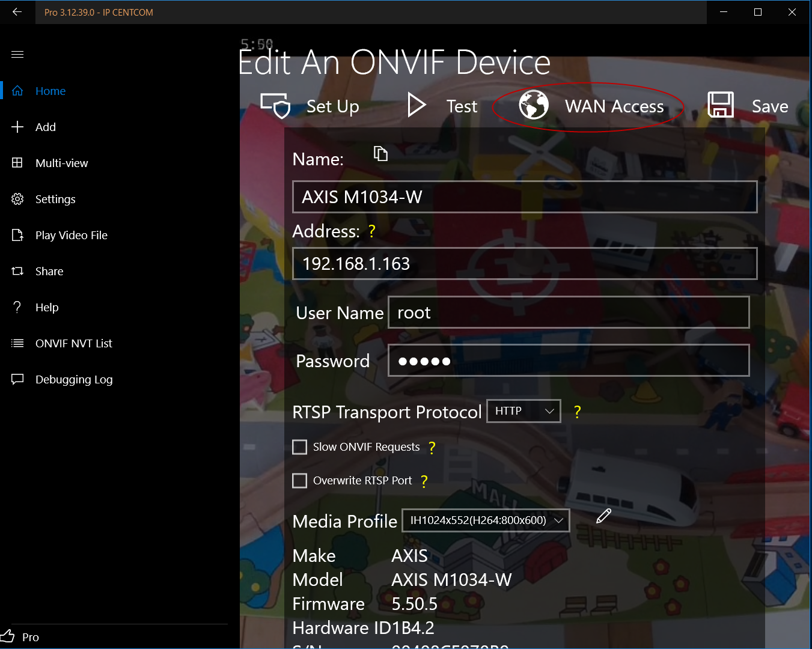Image resolution: width=812 pixels, height=649 pixels.
Task: Show help for Slow ONVIF Requests
Action: coord(432,448)
